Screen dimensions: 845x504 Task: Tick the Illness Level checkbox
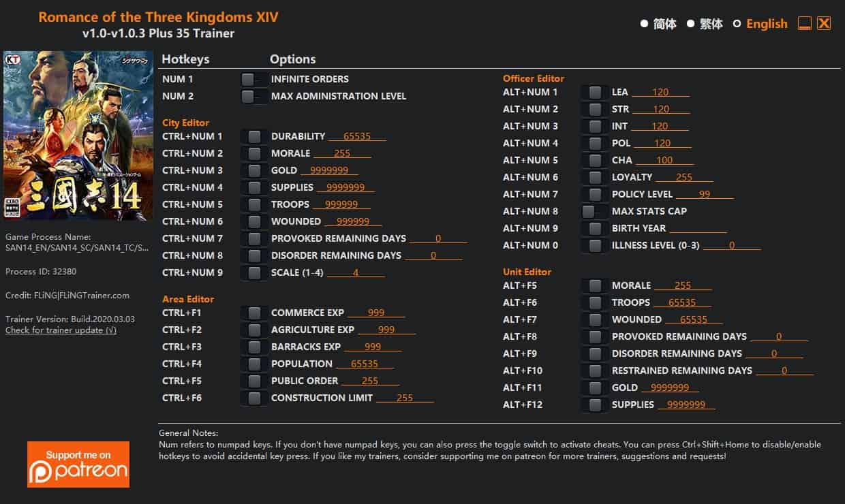tap(595, 245)
